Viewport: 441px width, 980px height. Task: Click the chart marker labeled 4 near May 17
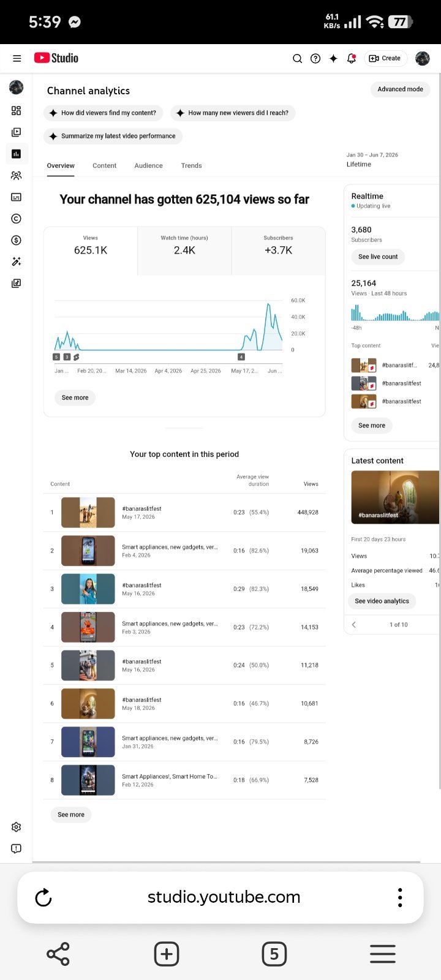(x=241, y=356)
